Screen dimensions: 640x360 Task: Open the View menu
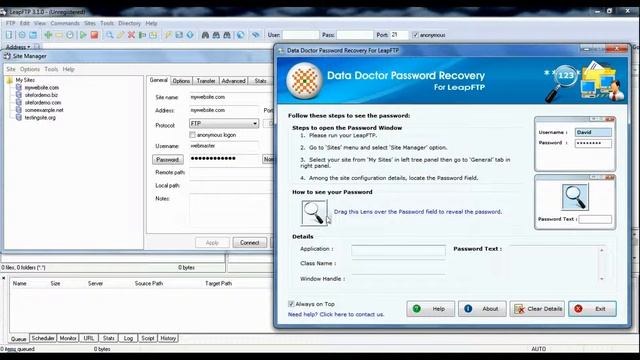(x=40, y=23)
